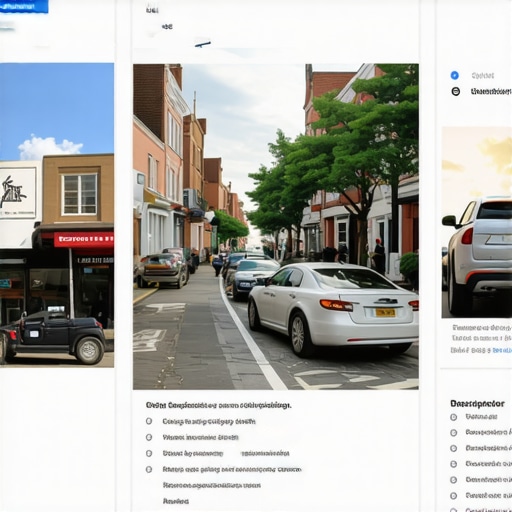The width and height of the screenshot is (512, 512).
Task: Click the dark circular minus icon above SUV photo
Action: 455,91
